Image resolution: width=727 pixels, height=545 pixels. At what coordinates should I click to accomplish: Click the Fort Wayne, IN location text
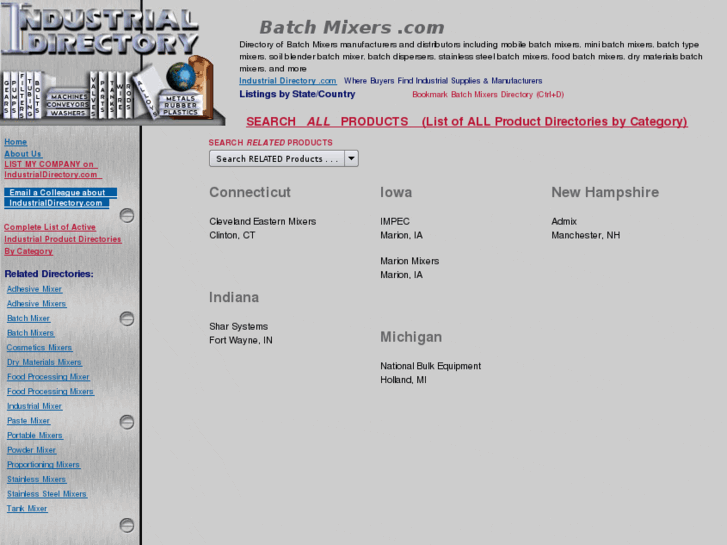[x=241, y=340]
